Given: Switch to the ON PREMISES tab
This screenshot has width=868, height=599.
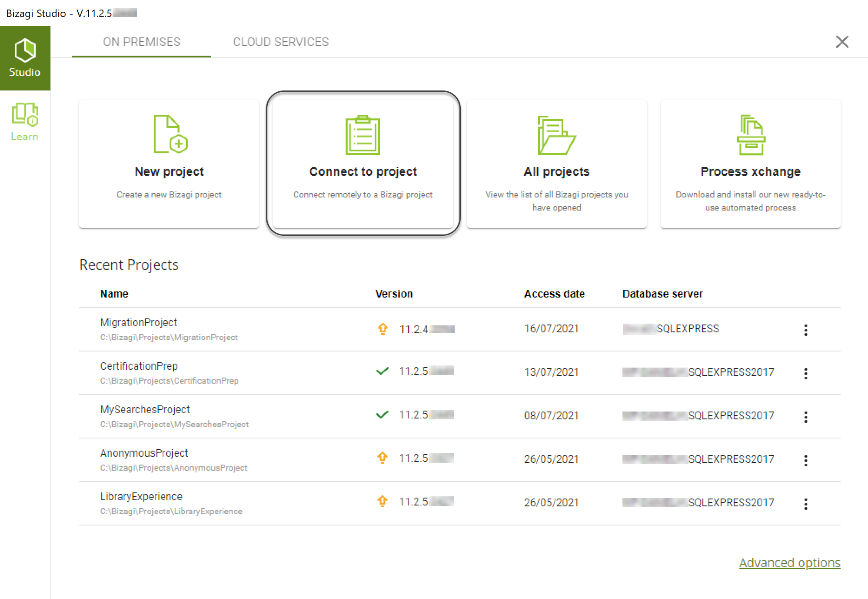Looking at the screenshot, I should tap(142, 42).
